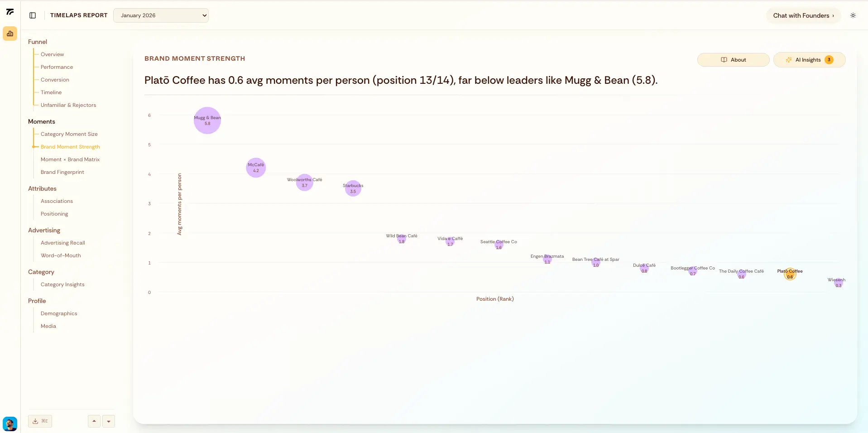The width and height of the screenshot is (868, 433).
Task: Click the Position (Rank) axis label
Action: [x=495, y=299]
